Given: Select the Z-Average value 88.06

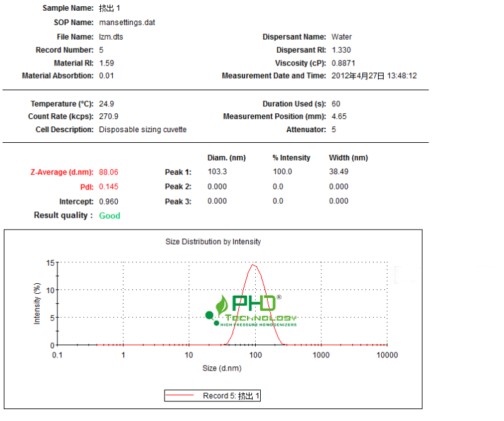Looking at the screenshot, I should [x=109, y=172].
